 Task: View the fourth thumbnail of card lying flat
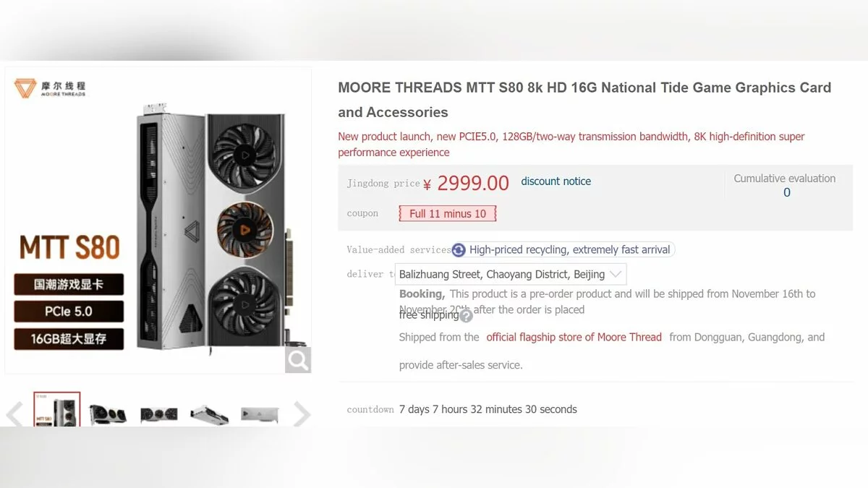coord(210,414)
